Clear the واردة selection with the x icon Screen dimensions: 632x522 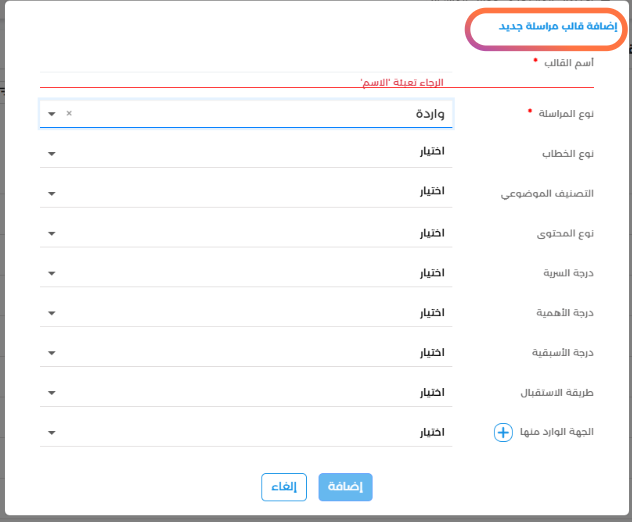point(69,114)
